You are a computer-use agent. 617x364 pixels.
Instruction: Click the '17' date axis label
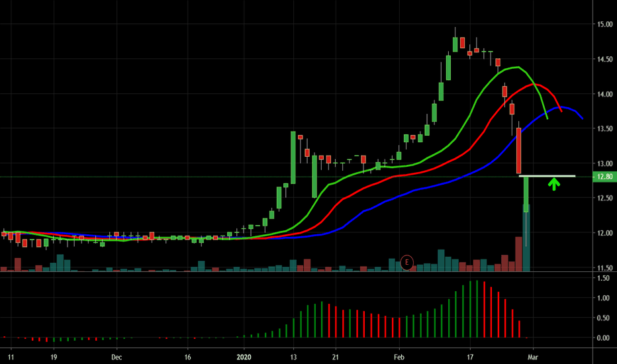[470, 357]
